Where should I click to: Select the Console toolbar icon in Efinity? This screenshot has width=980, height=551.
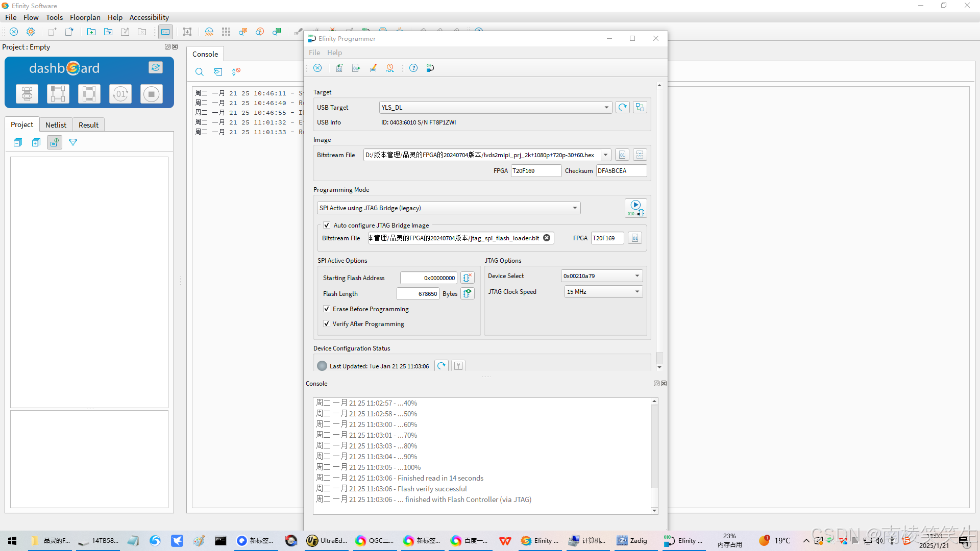(x=165, y=32)
